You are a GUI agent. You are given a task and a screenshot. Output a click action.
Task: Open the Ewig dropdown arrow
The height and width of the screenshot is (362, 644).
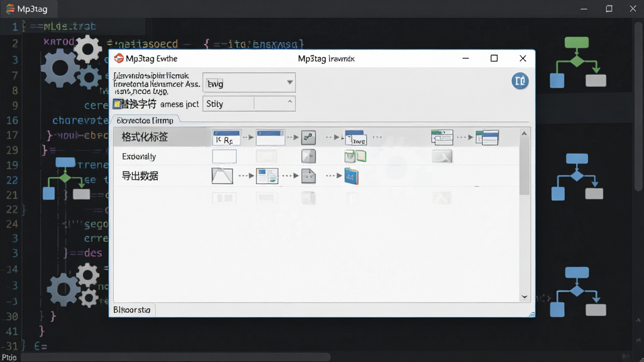(289, 82)
